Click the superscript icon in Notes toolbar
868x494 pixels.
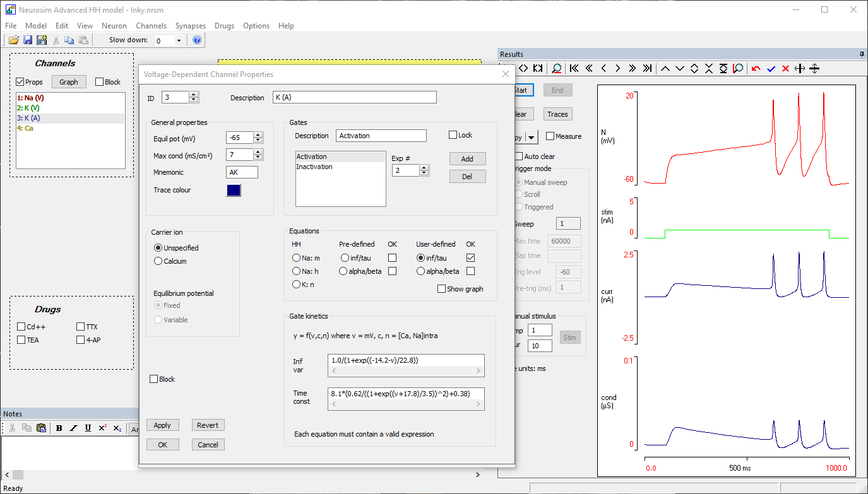click(x=102, y=428)
